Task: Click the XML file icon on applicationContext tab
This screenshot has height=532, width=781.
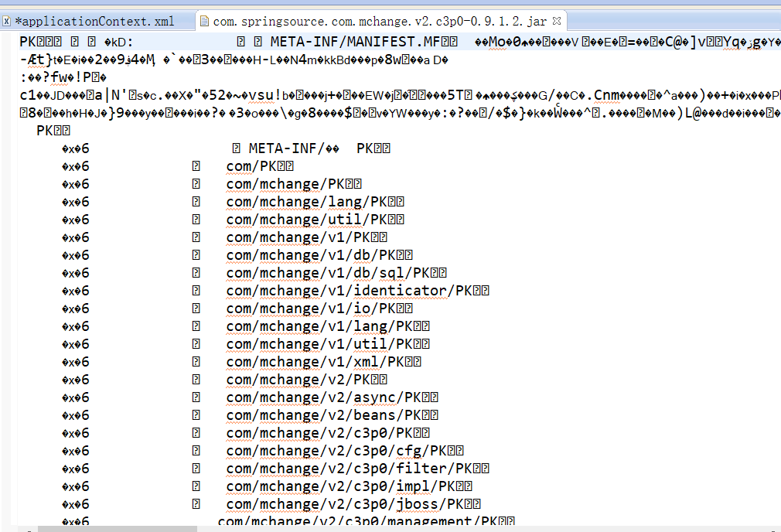Action: point(6,21)
